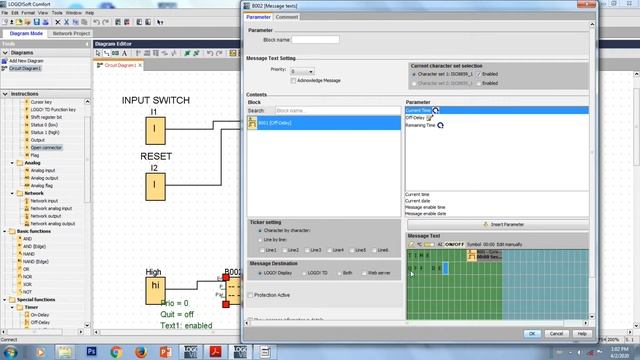Select the text A tool in Diagram Editor
The width and height of the screenshot is (640, 360).
[124, 53]
